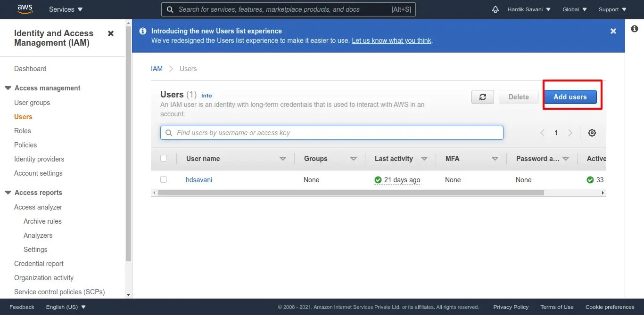Check the box for user hdsavani
The height and width of the screenshot is (315, 644).
click(164, 179)
